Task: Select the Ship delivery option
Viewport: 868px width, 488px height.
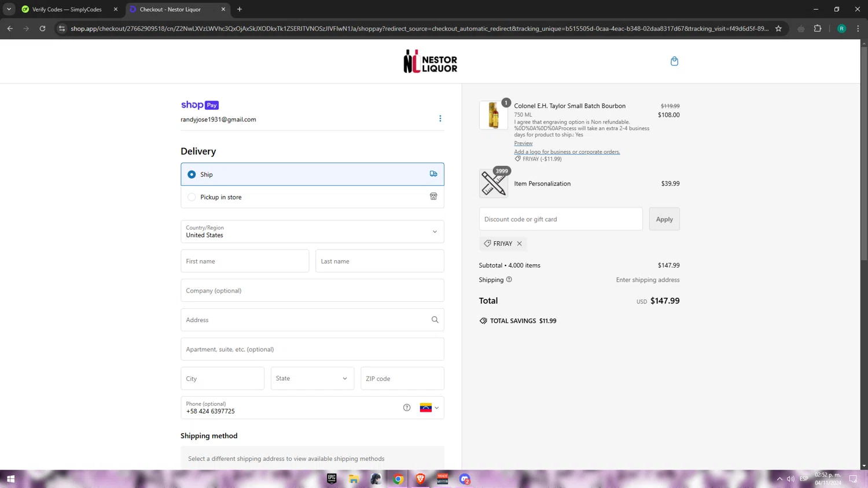Action: coord(312,174)
